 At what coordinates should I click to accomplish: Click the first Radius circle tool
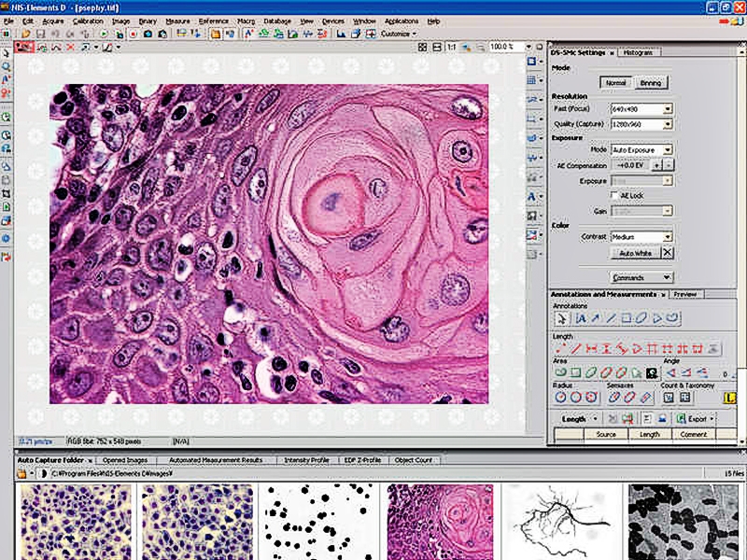tap(562, 397)
